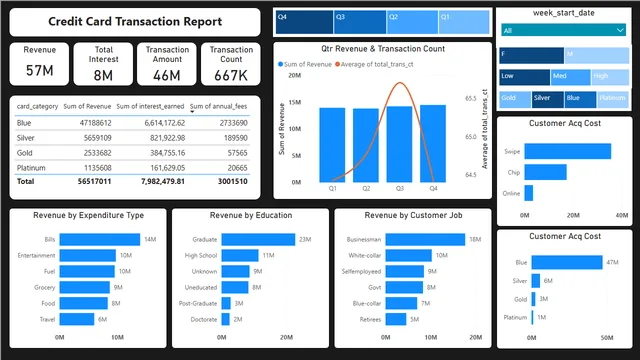Select the Entertainment expenditure bar
Viewport: 640px width, 360px height.
[x=87, y=256]
